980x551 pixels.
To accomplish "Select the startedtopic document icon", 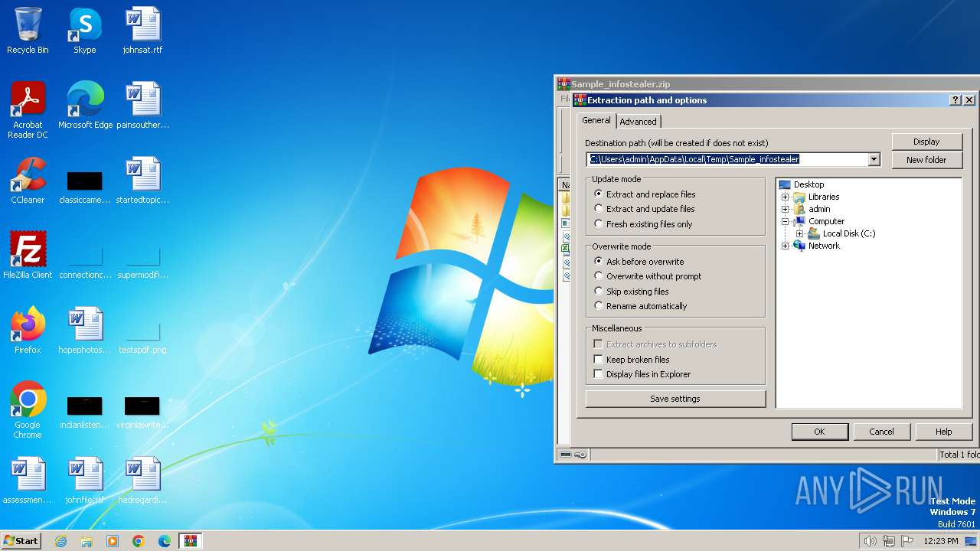I will pyautogui.click(x=142, y=181).
